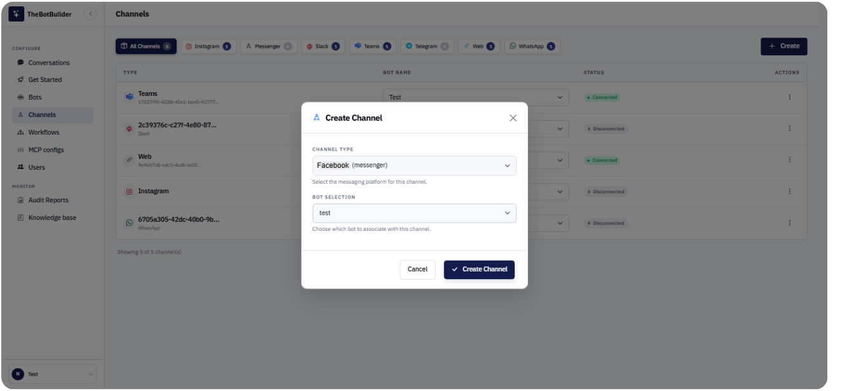Go to Bots page
The image size is (868, 391).
click(x=52, y=97)
